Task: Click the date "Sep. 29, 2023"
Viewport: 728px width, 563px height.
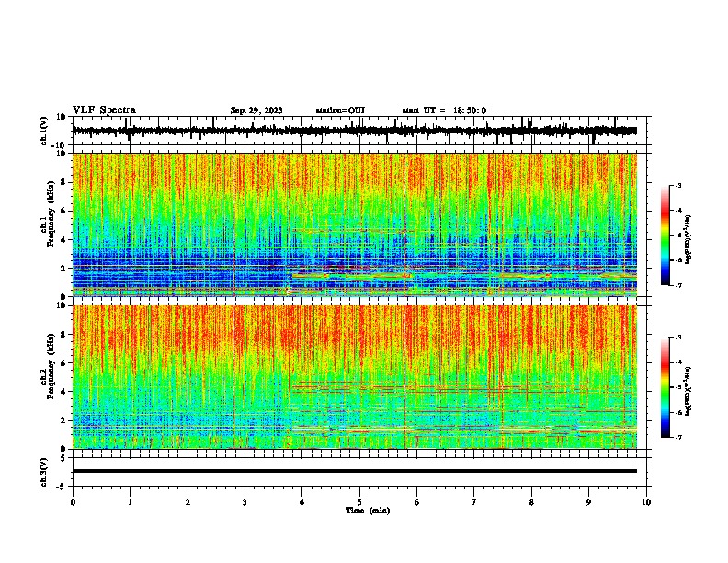Action: click(x=256, y=110)
